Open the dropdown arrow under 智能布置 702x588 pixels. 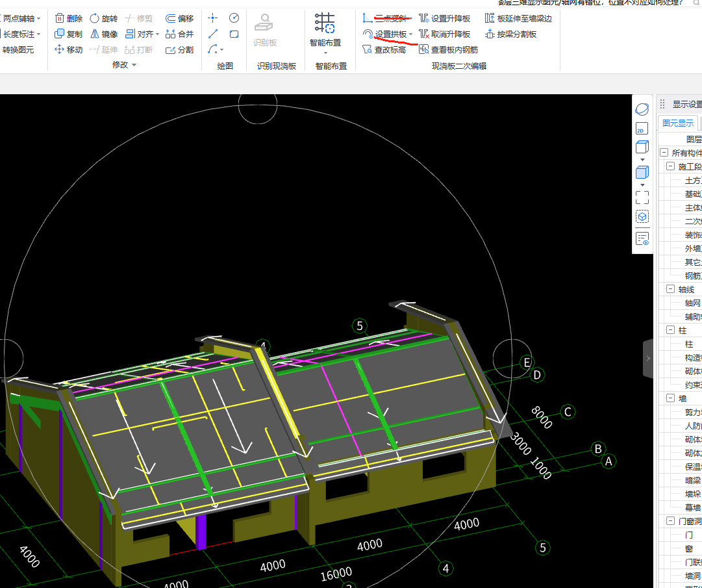(x=325, y=53)
